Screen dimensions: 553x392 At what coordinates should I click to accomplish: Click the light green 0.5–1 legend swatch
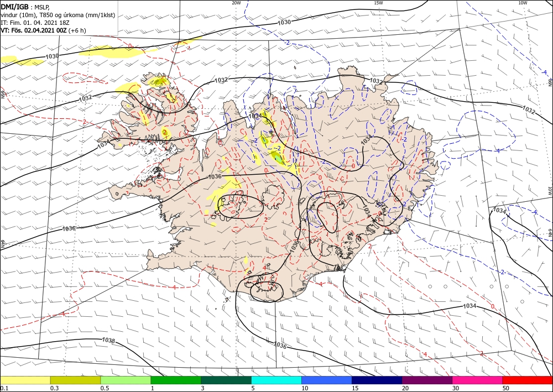[x=126, y=380]
